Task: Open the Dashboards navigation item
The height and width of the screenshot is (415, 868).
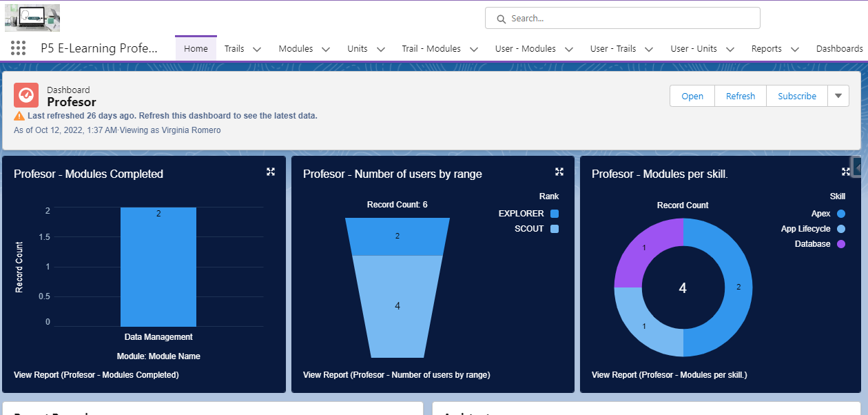Action: (x=840, y=48)
